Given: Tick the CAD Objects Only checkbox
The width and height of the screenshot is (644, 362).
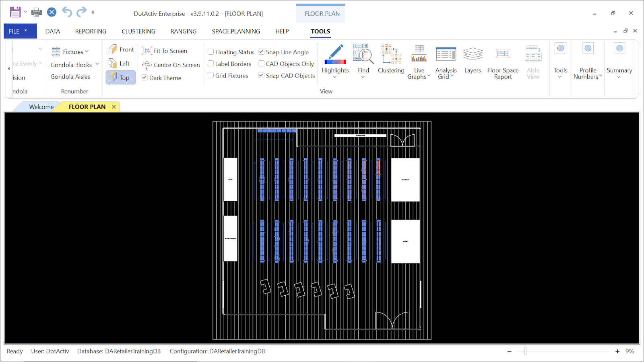Looking at the screenshot, I should tap(261, 64).
